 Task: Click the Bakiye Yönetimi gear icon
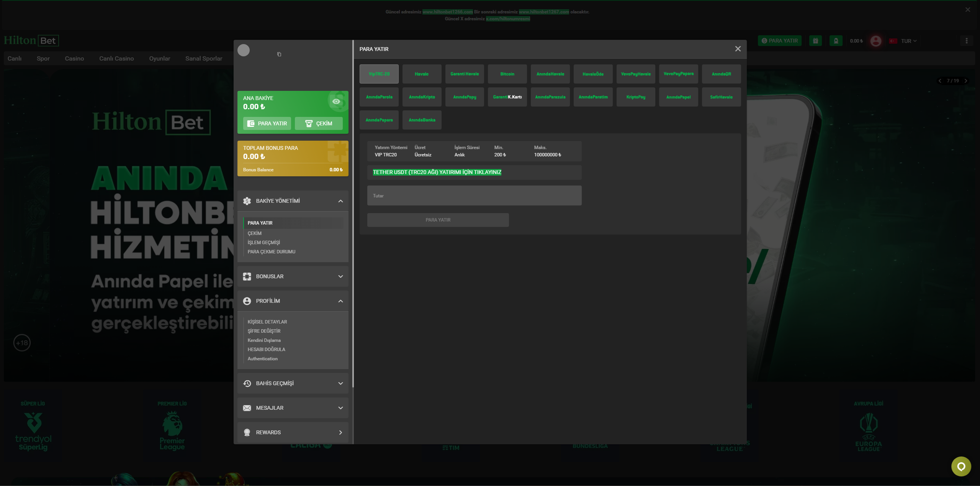(x=247, y=201)
